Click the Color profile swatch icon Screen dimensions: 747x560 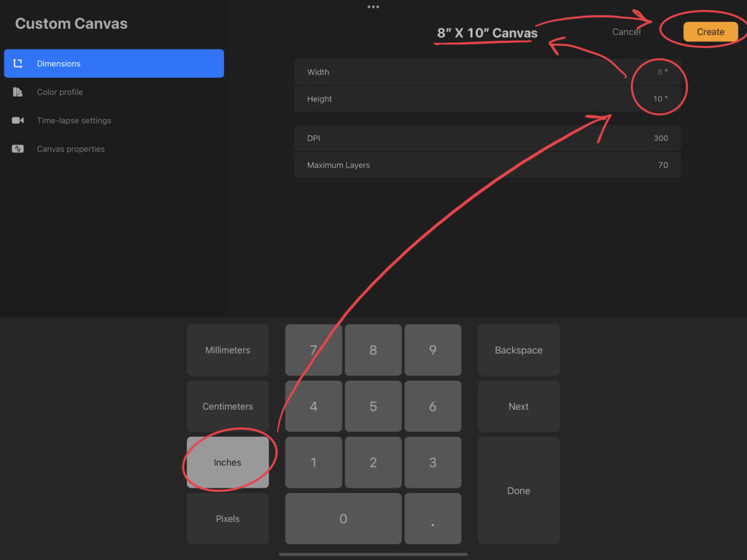18,92
